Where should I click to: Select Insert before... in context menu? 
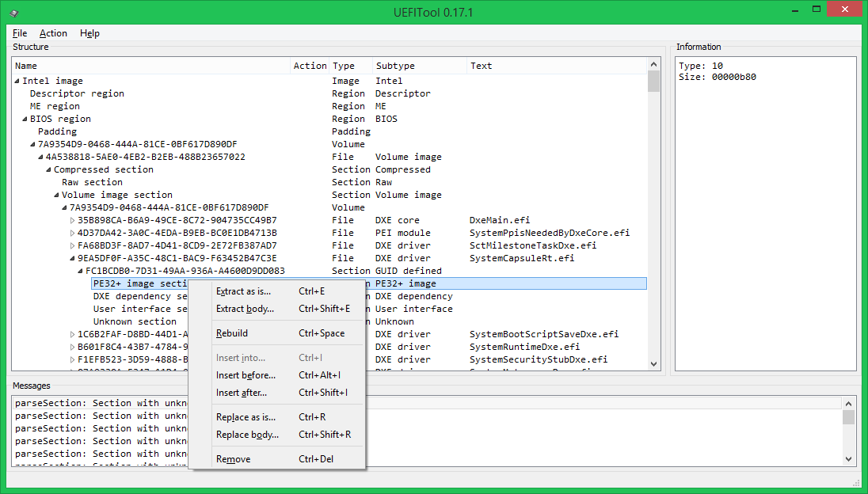coord(276,375)
